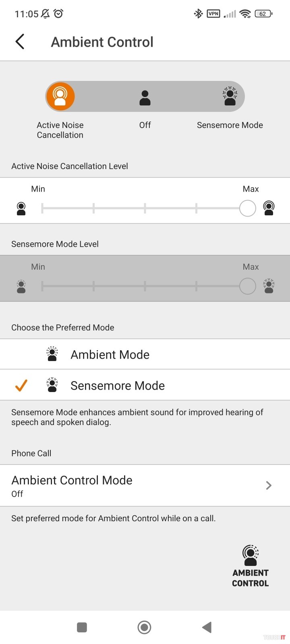Tap the maximum Sensemore level icon

point(269,286)
